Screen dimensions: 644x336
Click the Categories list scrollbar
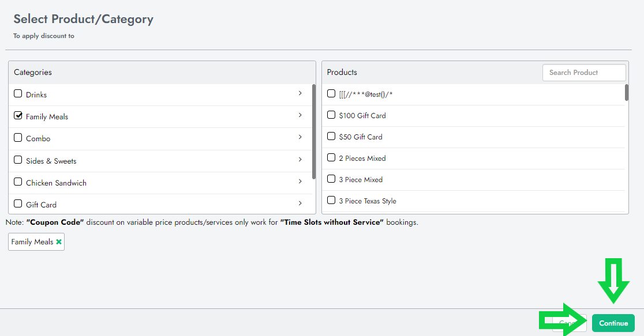[x=313, y=131]
